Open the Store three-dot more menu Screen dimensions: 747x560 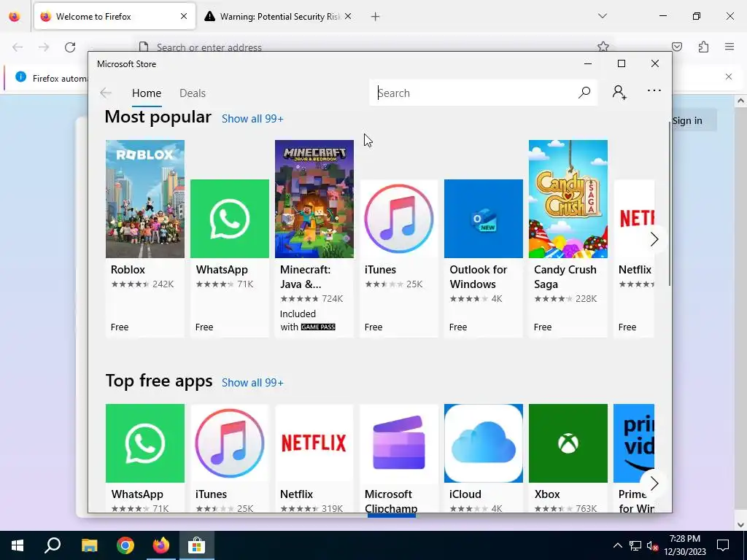coord(654,90)
